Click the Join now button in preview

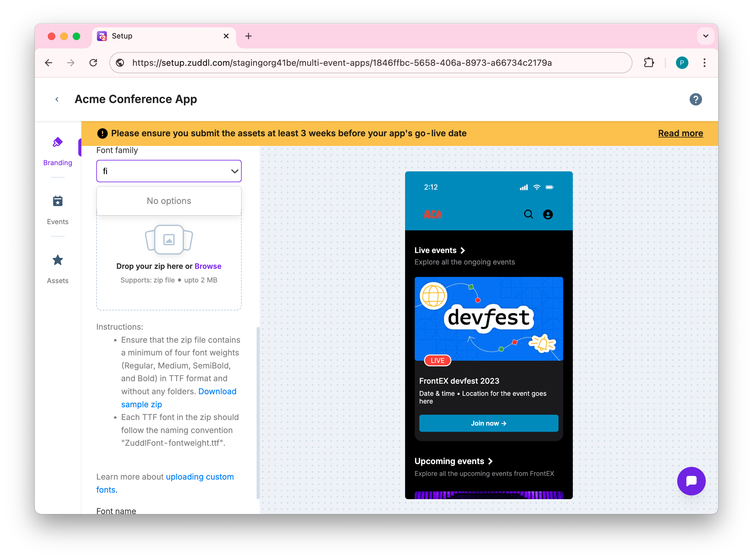click(488, 423)
